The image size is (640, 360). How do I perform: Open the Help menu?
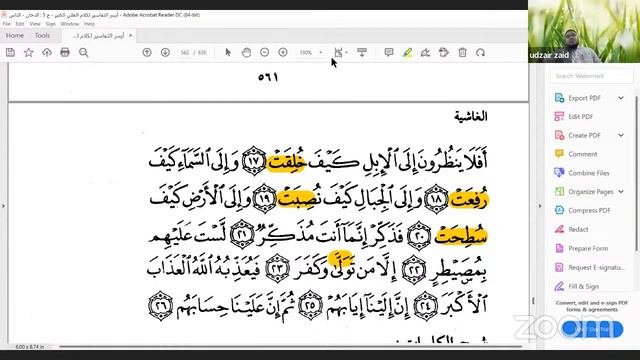pyautogui.click(x=89, y=24)
